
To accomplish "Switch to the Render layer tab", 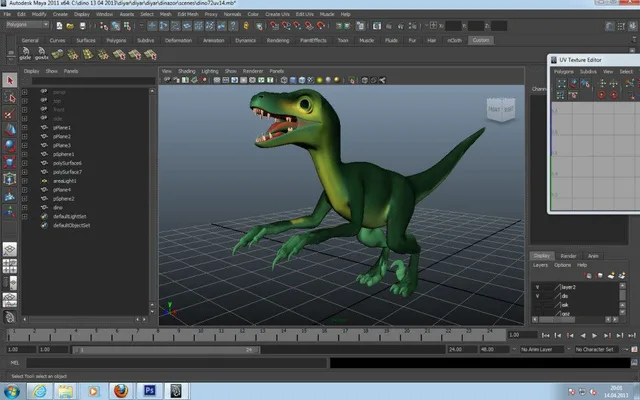I will (568, 256).
